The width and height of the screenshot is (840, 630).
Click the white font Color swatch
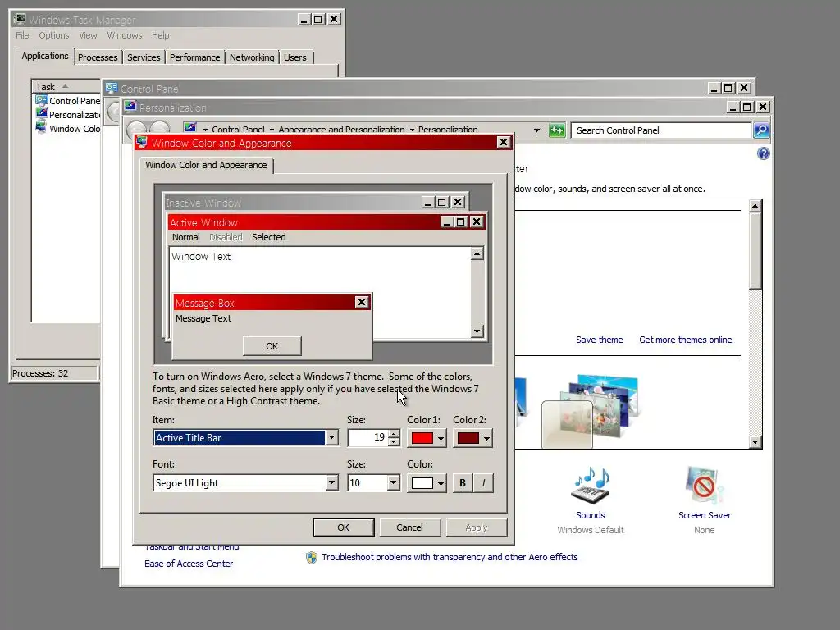422,483
